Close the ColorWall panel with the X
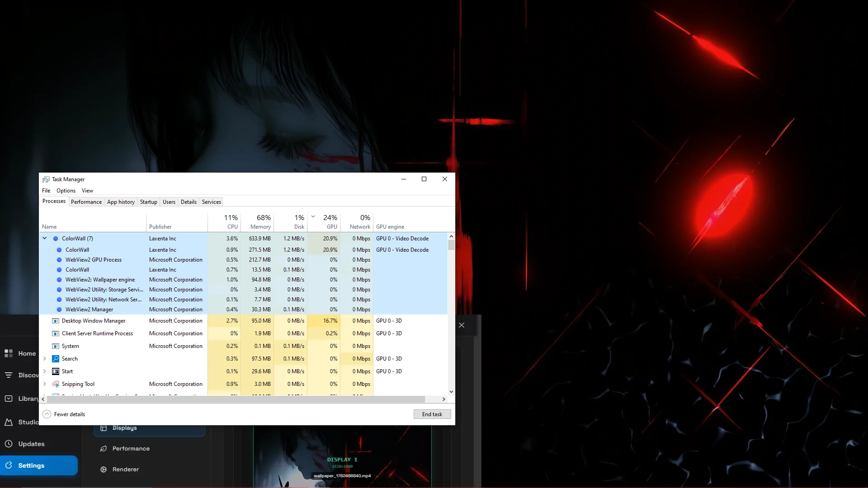 [x=462, y=325]
